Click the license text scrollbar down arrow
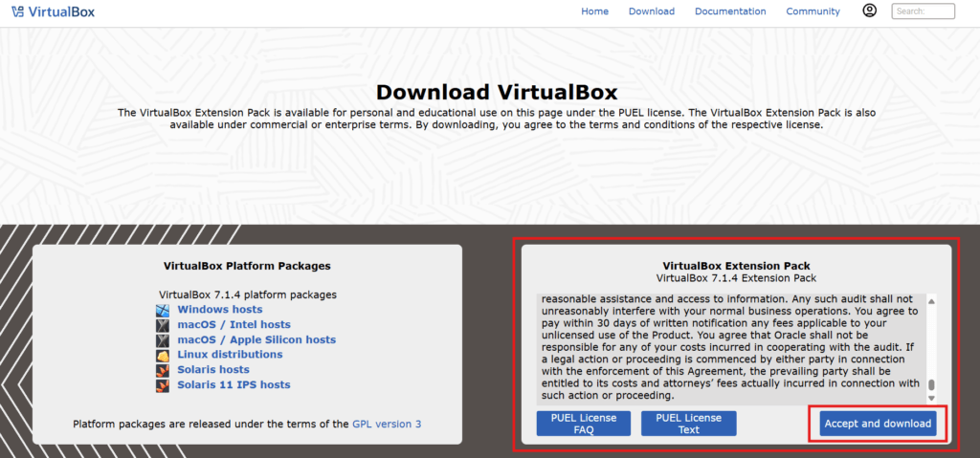 [932, 398]
